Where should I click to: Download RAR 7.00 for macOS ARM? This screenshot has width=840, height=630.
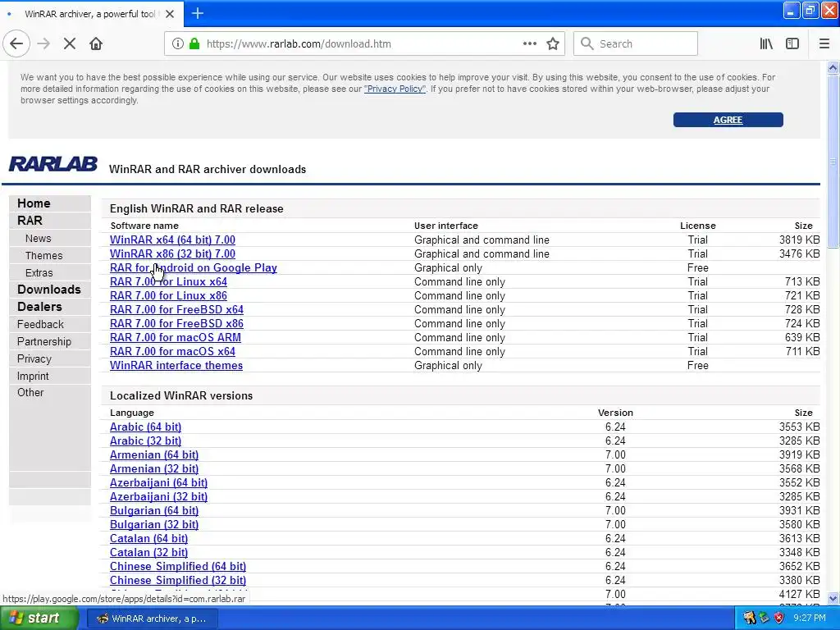point(176,337)
